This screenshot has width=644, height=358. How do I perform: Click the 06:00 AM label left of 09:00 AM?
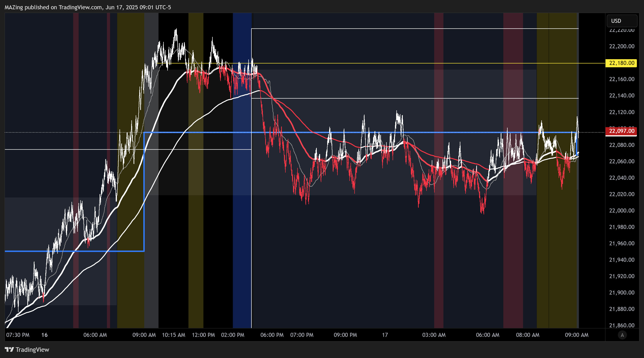(x=95, y=335)
